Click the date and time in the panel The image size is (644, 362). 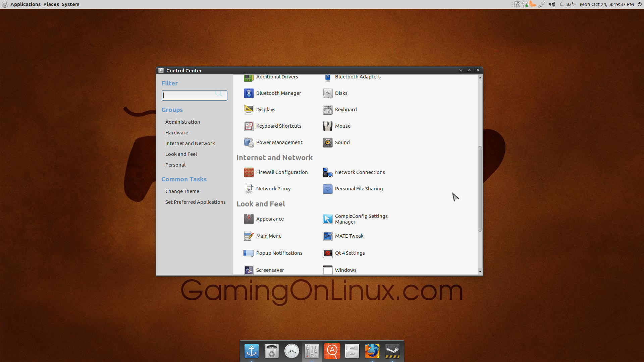[x=607, y=4]
